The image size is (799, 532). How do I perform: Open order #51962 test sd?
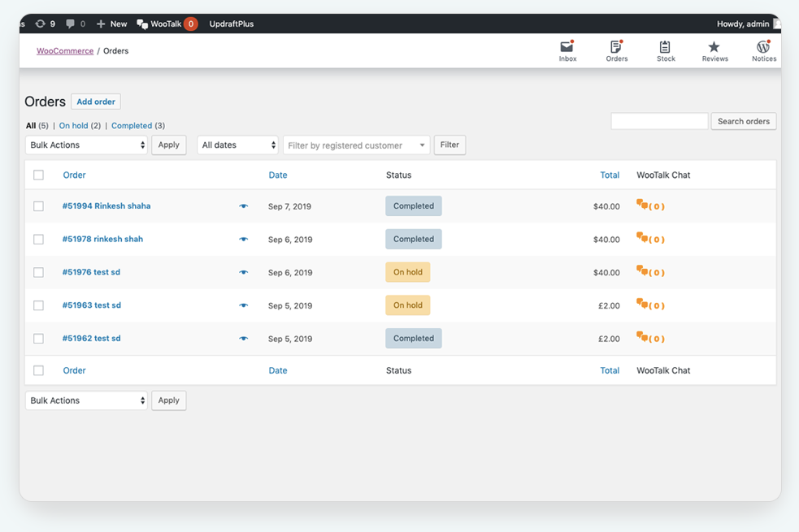pos(91,339)
